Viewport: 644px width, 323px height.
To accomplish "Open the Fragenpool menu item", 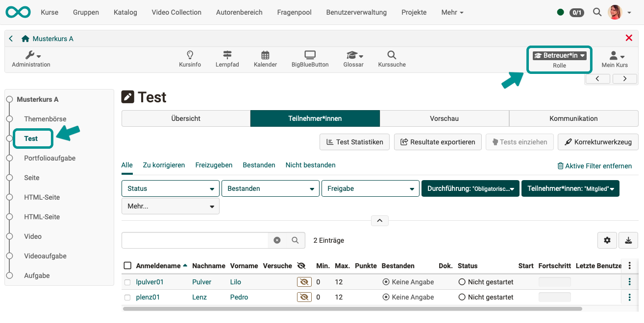I will tap(294, 12).
